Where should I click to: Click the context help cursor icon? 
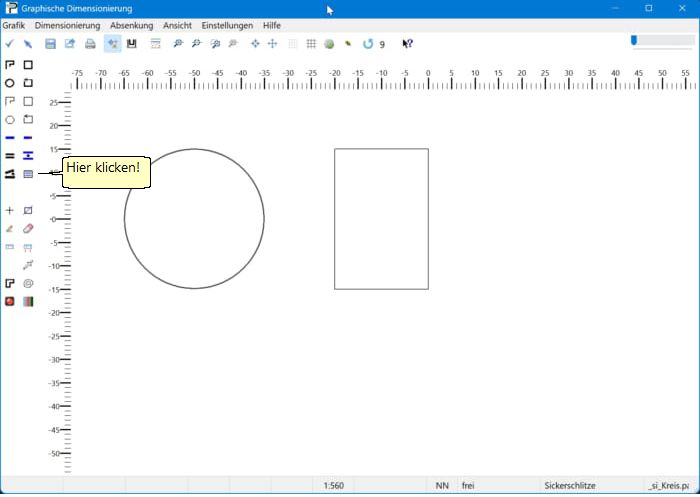[x=407, y=44]
